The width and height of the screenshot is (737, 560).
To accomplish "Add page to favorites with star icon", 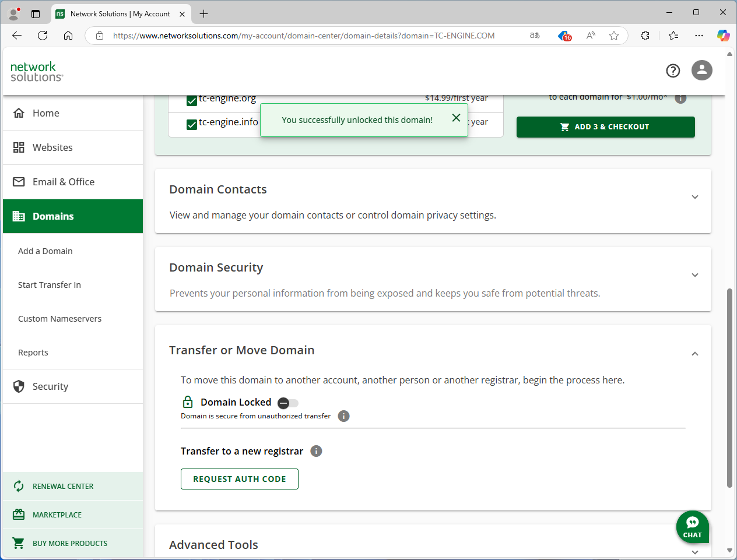I will point(614,36).
